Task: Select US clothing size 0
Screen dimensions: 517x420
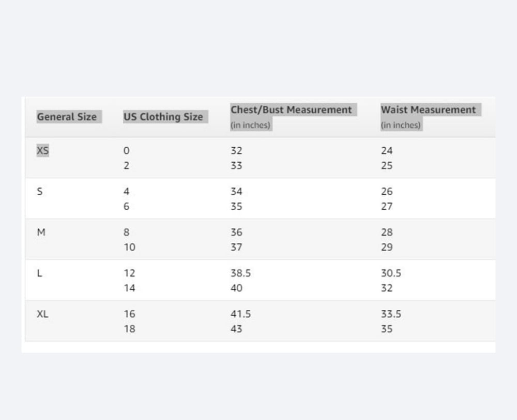Action: coord(127,150)
